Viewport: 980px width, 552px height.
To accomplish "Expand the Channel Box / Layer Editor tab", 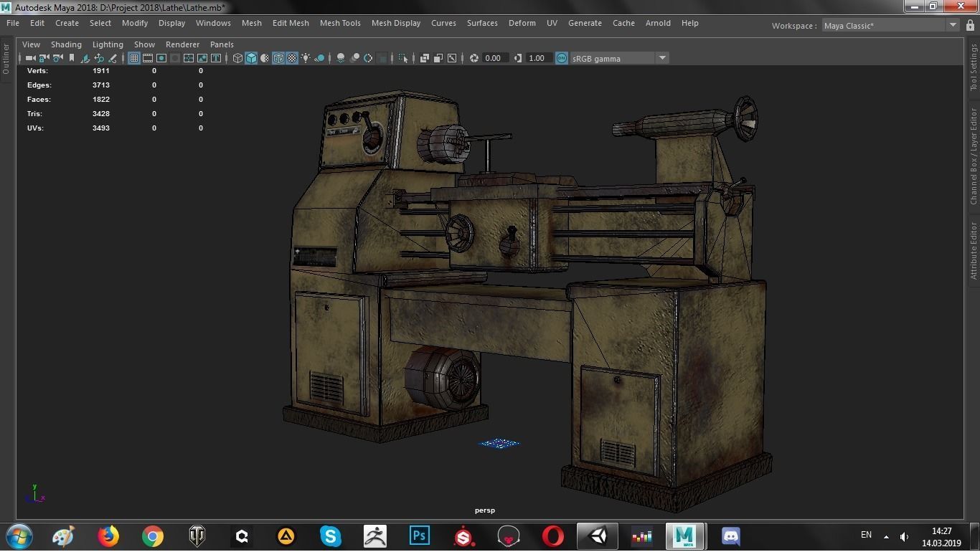I will [974, 156].
